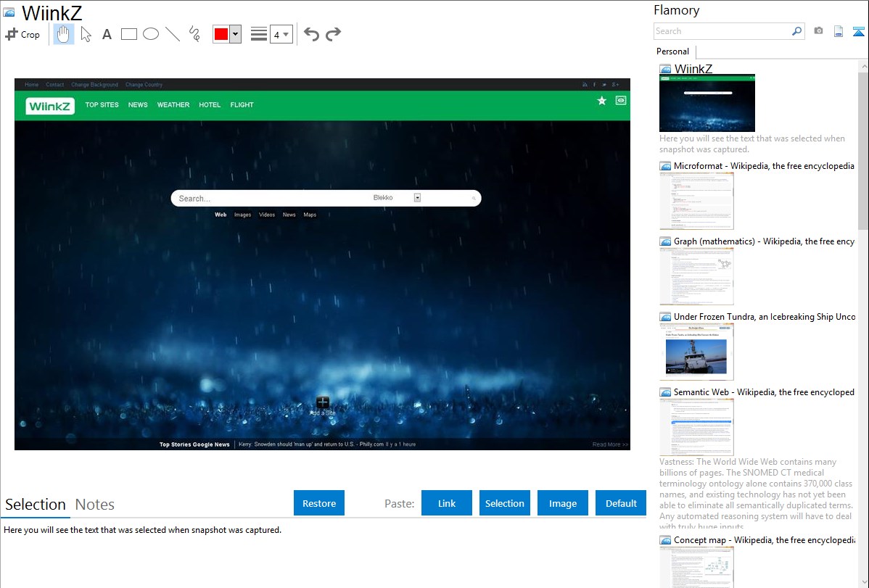Redo the last undone action
The image size is (869, 588).
333,34
